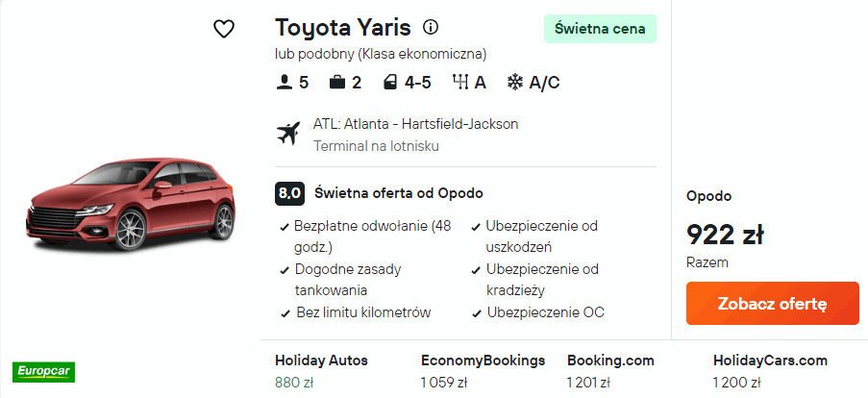Click the passenger seats icon
This screenshot has width=868, height=398.
284,83
